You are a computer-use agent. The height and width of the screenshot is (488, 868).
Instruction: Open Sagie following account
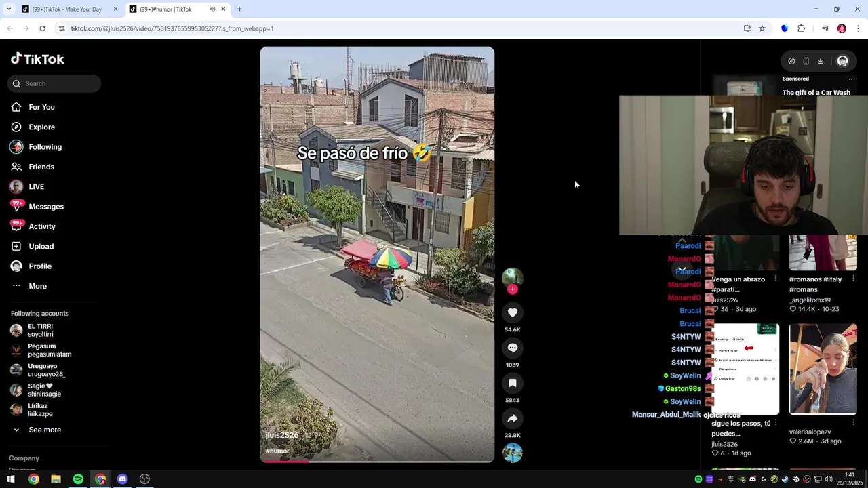coord(41,390)
